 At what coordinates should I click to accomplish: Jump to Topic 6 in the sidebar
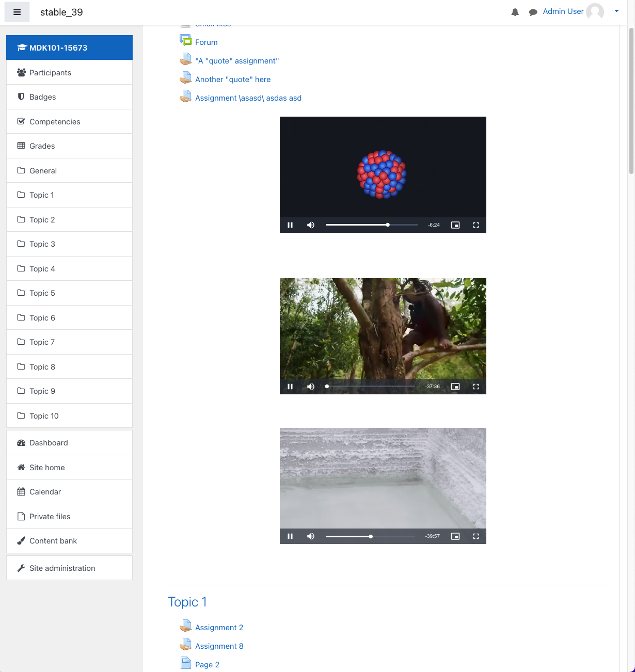[x=69, y=317]
